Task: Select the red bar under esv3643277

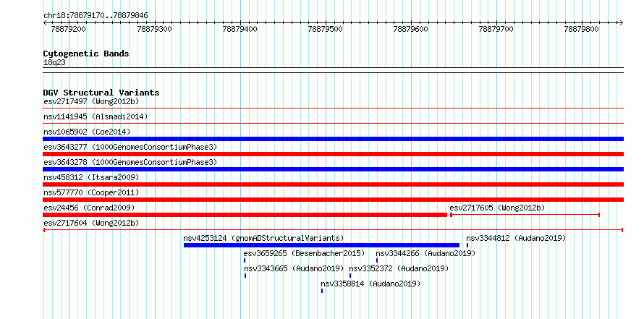Action: [x=334, y=154]
